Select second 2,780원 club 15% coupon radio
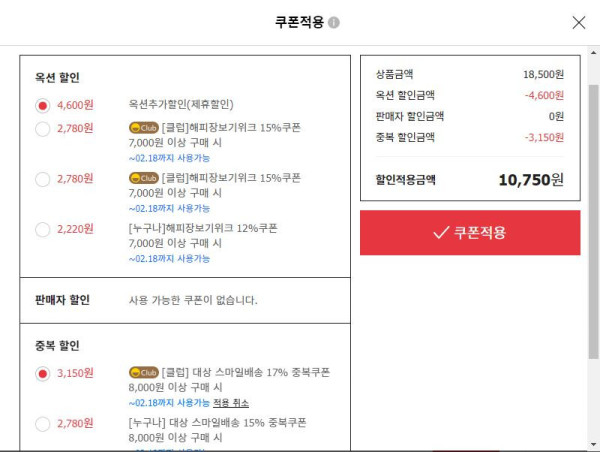The height and width of the screenshot is (452, 600). [x=42, y=179]
